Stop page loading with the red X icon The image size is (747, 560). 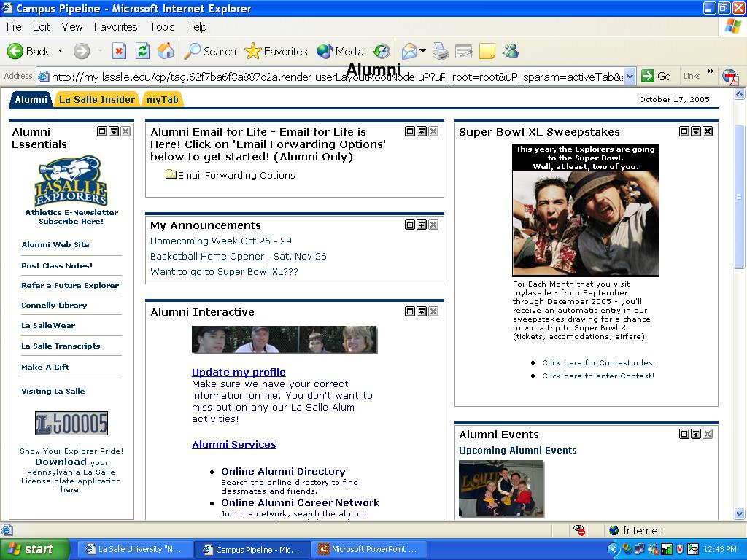coord(119,51)
